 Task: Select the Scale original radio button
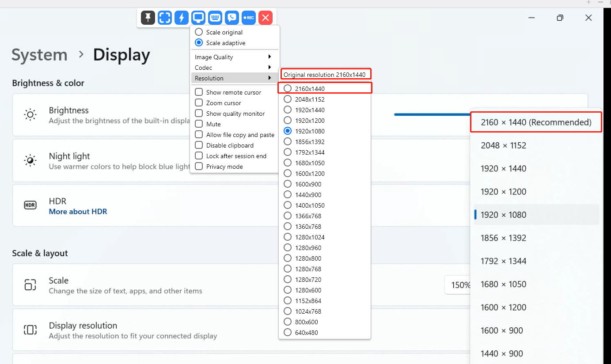[198, 32]
